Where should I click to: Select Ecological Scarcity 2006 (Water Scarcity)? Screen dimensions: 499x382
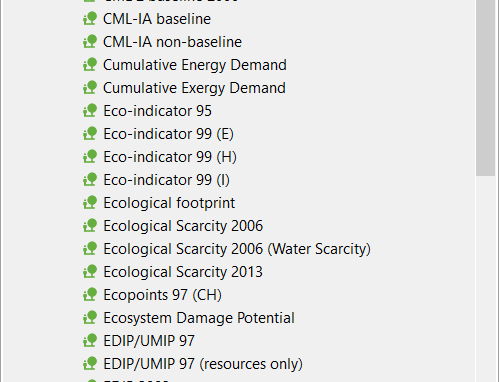click(237, 249)
